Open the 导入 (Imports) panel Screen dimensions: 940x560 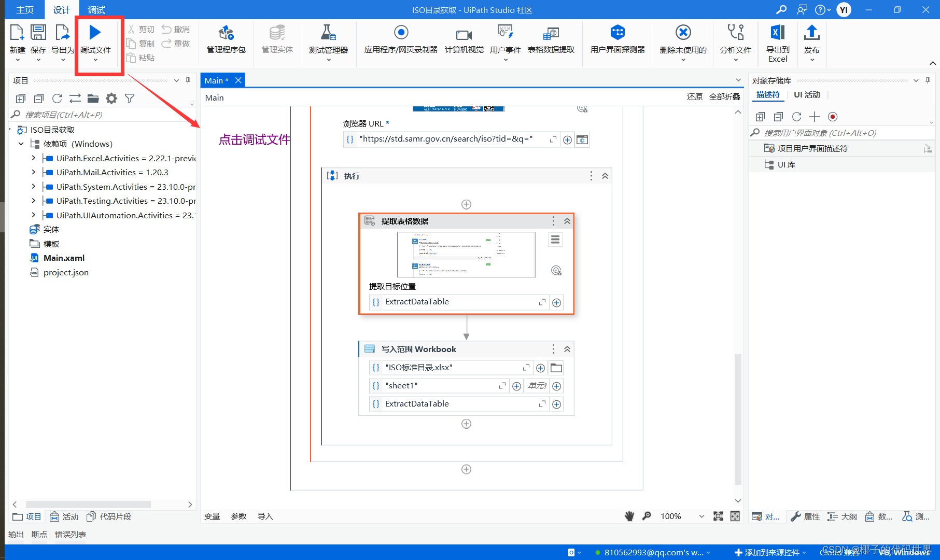point(265,516)
